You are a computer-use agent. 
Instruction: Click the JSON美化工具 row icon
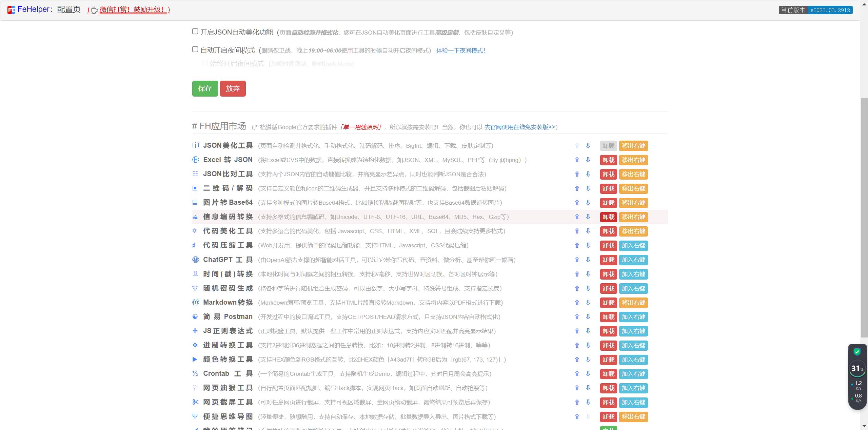point(195,146)
